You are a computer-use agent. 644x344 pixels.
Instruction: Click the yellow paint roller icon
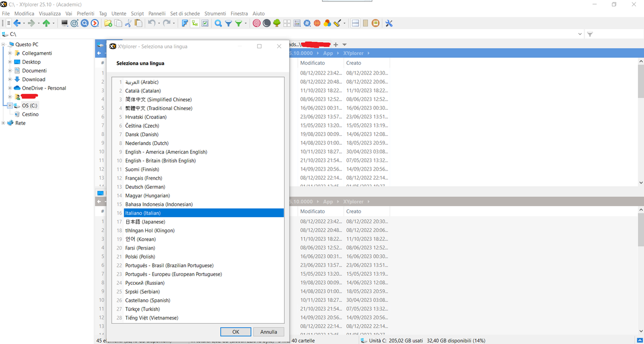337,23
